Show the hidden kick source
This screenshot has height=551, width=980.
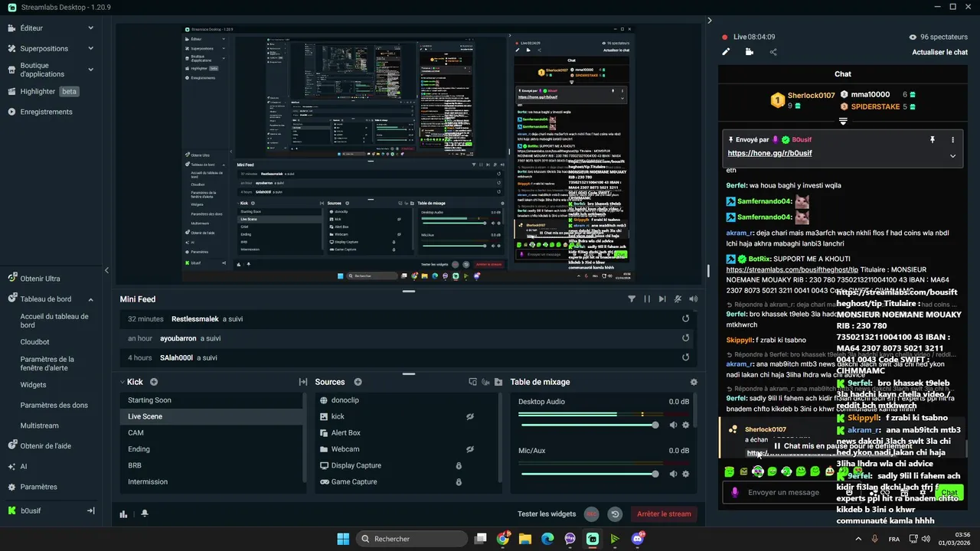(x=471, y=416)
